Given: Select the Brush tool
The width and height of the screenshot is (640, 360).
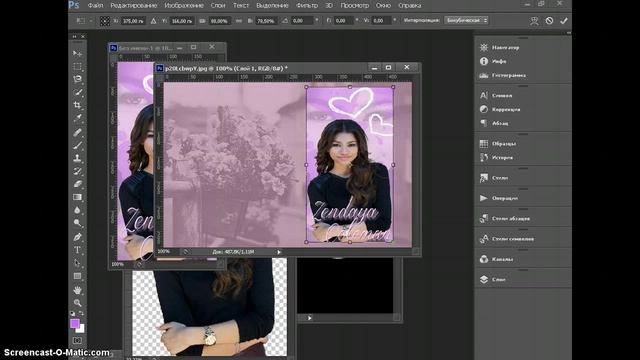Looking at the screenshot, I should point(77,145).
